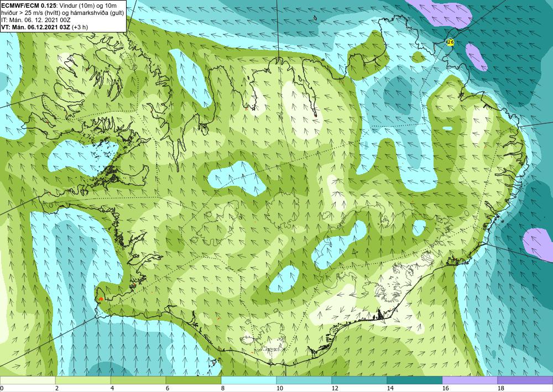Click the legend scale label '4'
This screenshot has height=392, width=553.
(112, 389)
